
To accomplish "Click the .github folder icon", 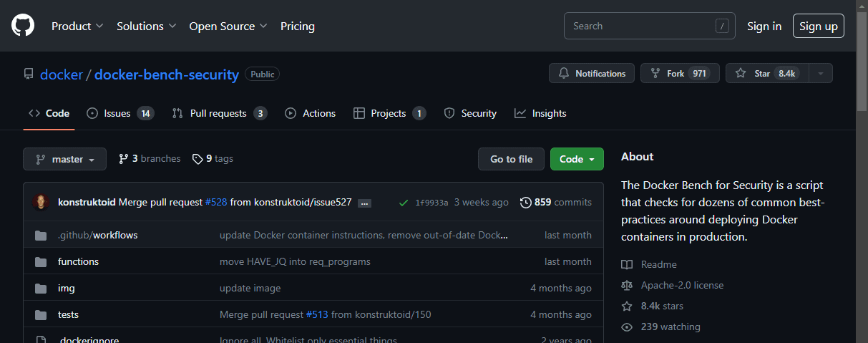I will click(41, 235).
